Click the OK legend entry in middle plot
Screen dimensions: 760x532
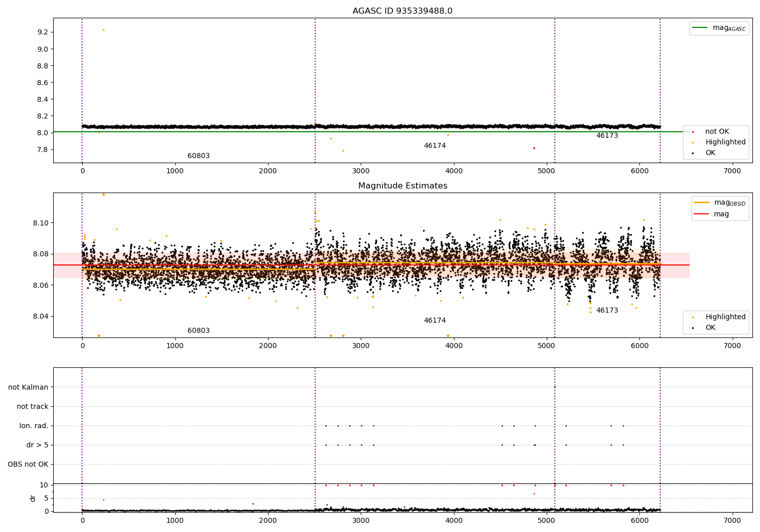pos(704,328)
